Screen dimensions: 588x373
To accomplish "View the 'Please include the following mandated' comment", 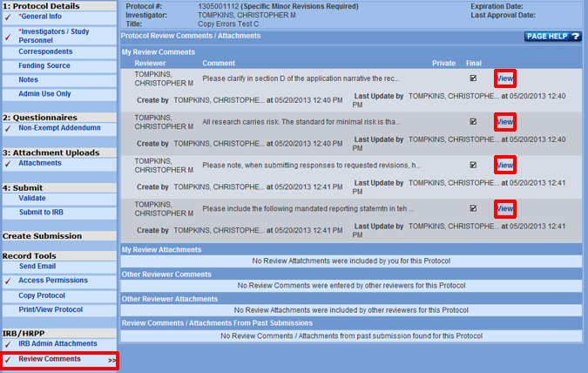I will point(504,209).
